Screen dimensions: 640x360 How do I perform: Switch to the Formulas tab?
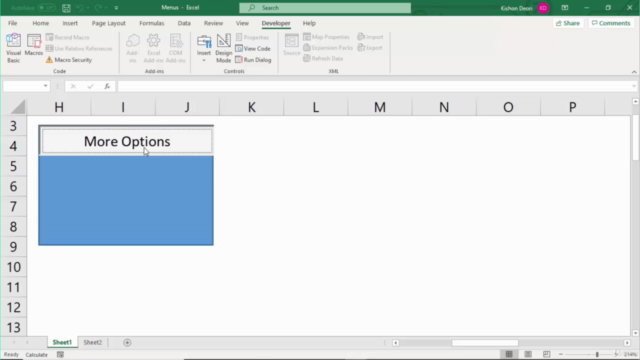151,23
